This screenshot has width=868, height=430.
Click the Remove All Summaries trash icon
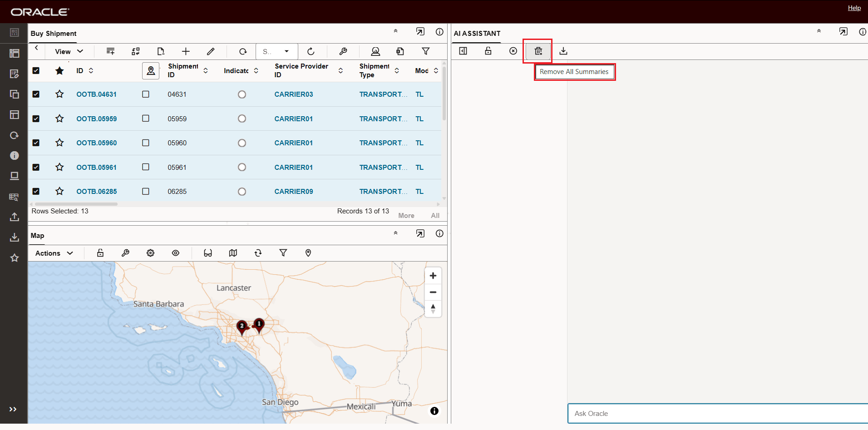coord(538,51)
